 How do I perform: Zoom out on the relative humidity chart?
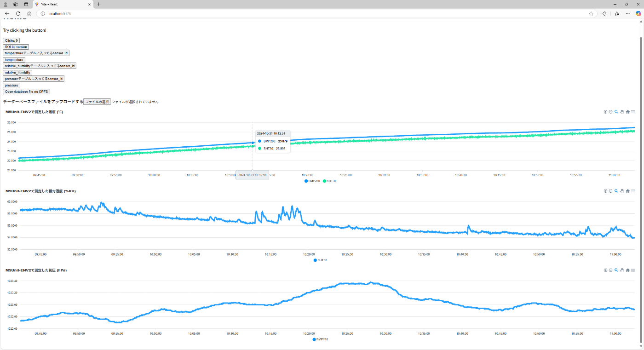tap(611, 191)
